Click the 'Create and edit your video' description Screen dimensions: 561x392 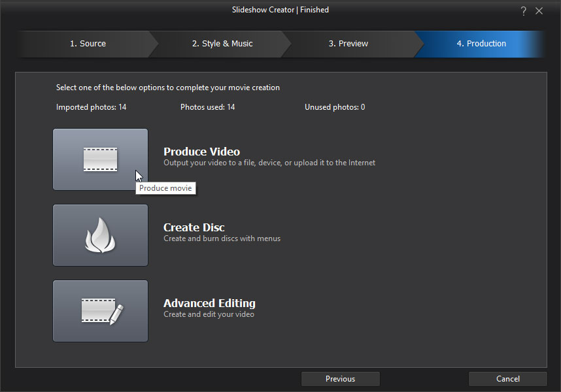coord(209,314)
